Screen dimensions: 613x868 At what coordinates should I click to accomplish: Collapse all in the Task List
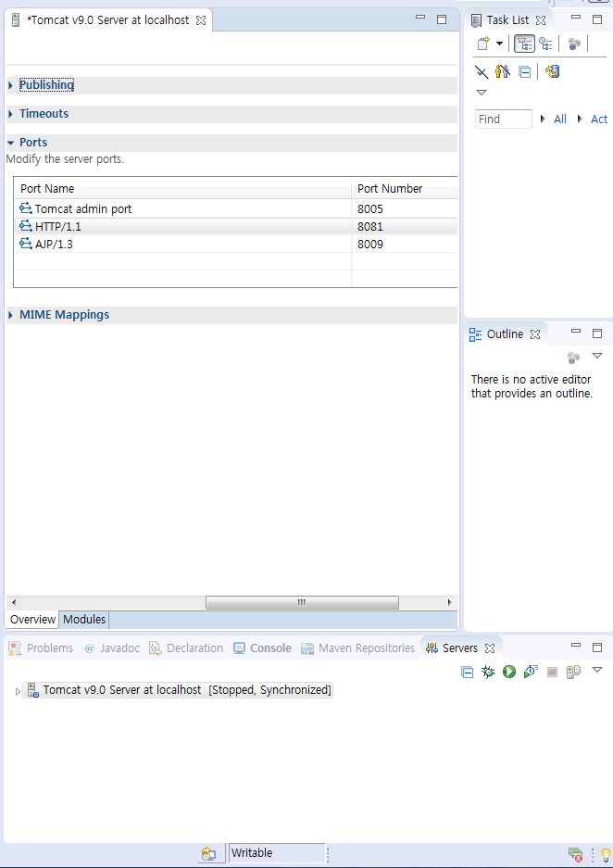524,72
